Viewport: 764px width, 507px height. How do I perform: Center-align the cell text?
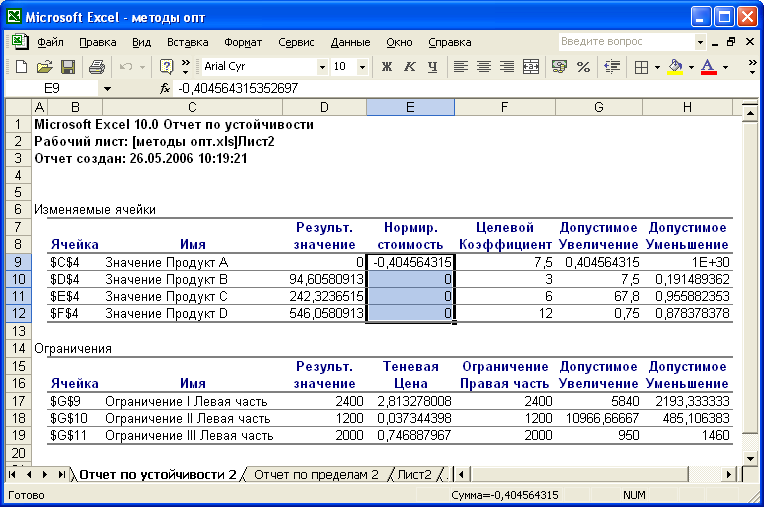[484, 67]
